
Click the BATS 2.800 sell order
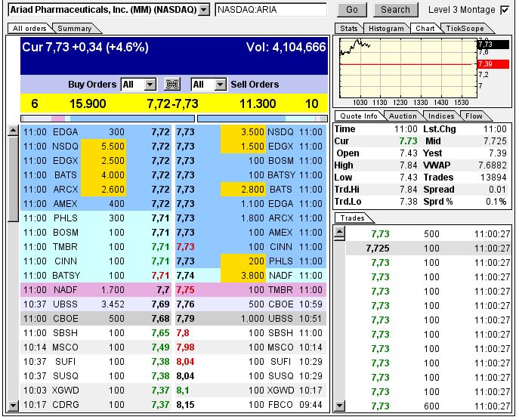(251, 190)
